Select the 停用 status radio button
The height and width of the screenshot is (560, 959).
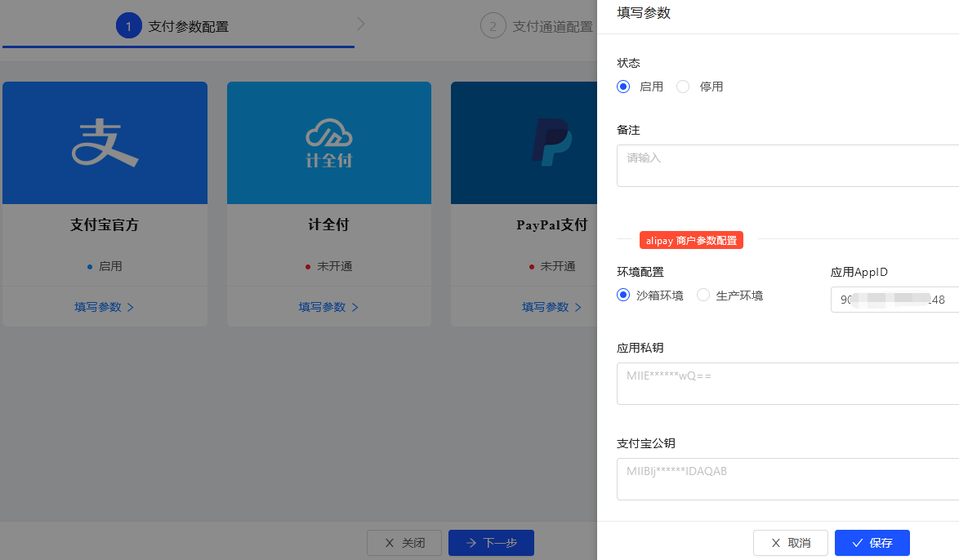click(x=682, y=86)
